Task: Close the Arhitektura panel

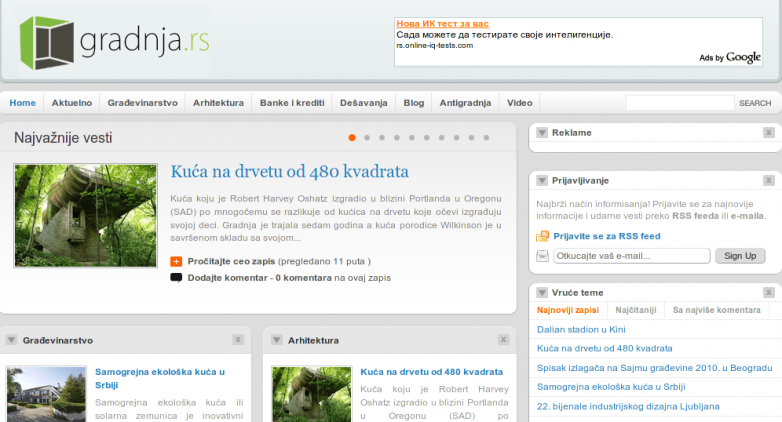Action: click(503, 340)
